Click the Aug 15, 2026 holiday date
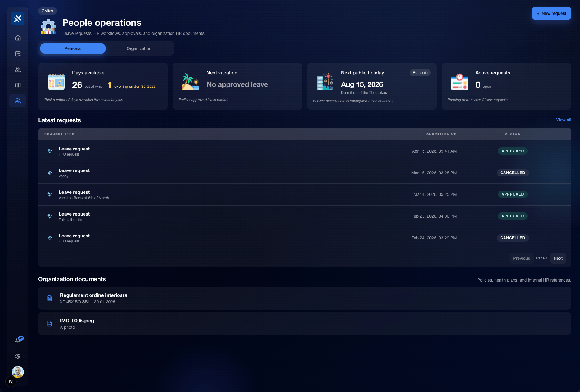The height and width of the screenshot is (392, 580). coord(362,84)
